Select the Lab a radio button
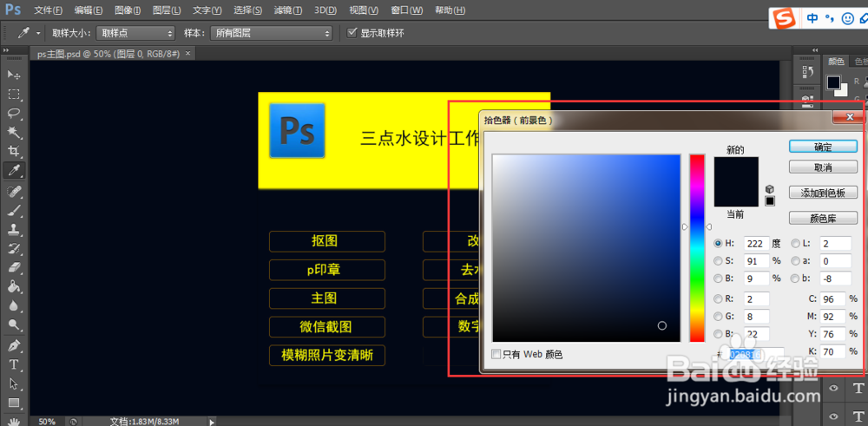Viewport: 868px width, 426px height. click(795, 260)
